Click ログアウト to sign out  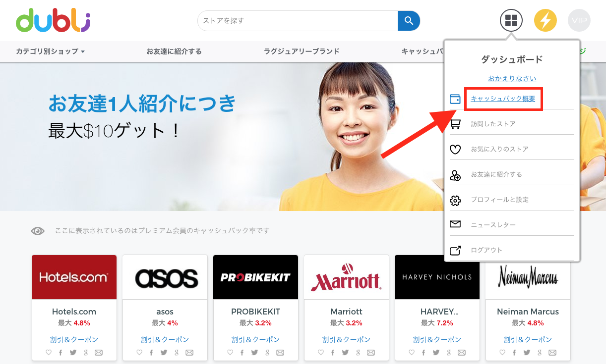tap(486, 250)
